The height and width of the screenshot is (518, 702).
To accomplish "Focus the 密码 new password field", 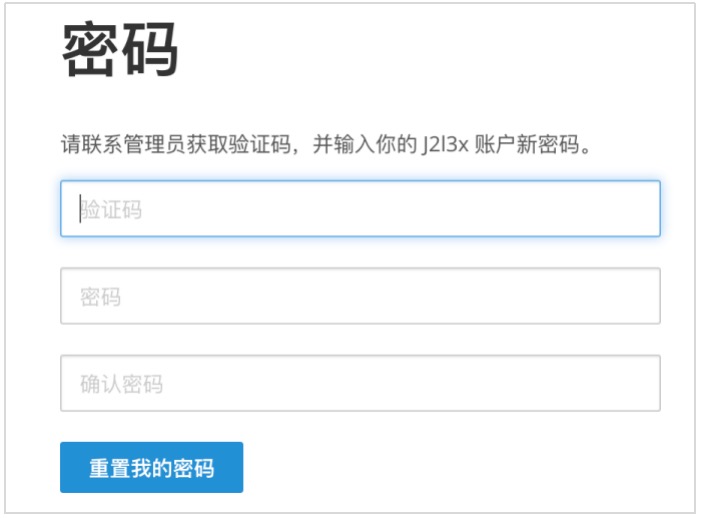I will pos(360,295).
